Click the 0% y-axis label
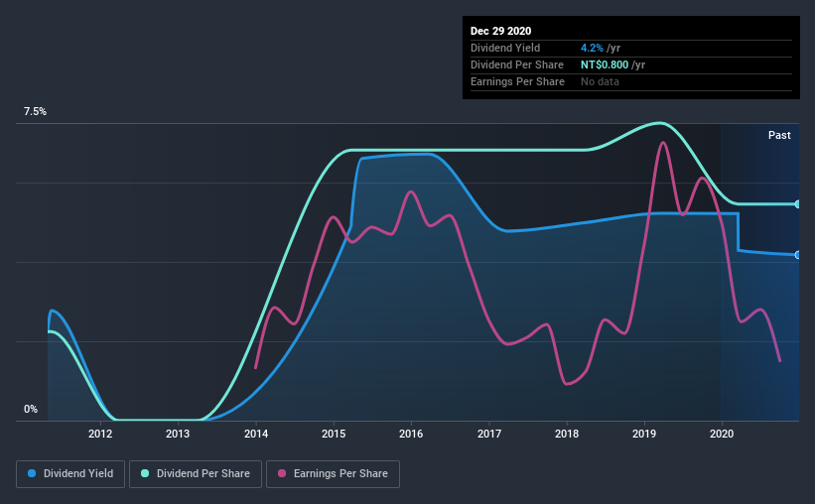 pos(31,409)
